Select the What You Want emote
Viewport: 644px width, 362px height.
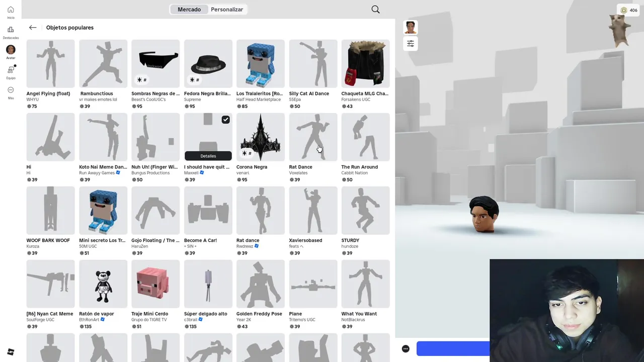coord(366,284)
